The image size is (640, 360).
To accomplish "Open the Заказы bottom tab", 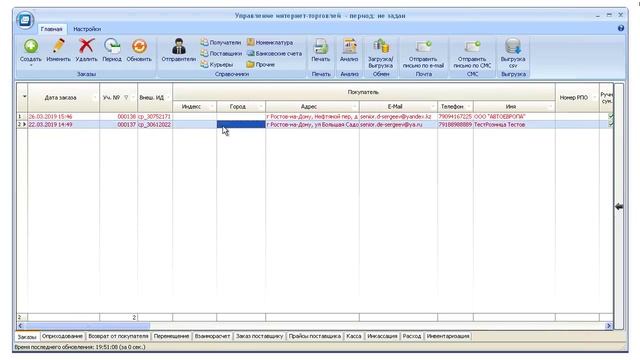I will point(27,337).
